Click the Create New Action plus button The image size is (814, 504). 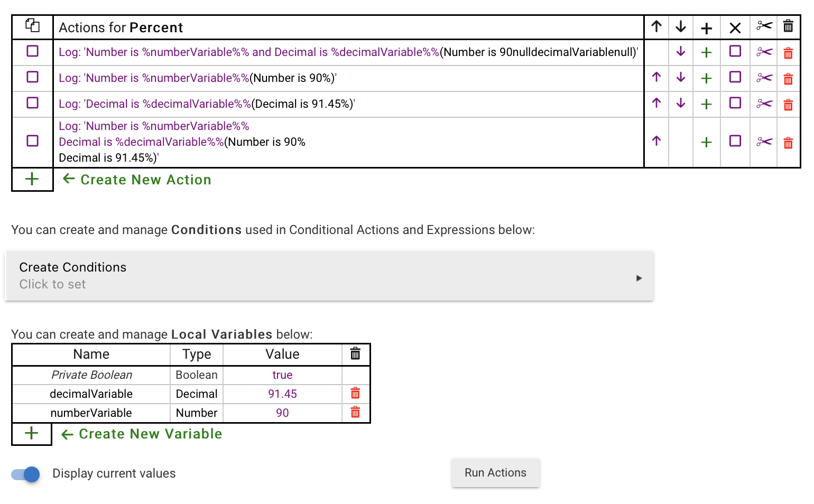tap(32, 180)
